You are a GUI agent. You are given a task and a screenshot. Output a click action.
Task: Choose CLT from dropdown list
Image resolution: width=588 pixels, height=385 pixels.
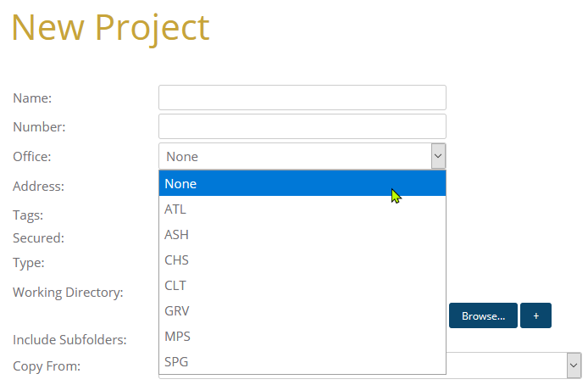pos(302,285)
